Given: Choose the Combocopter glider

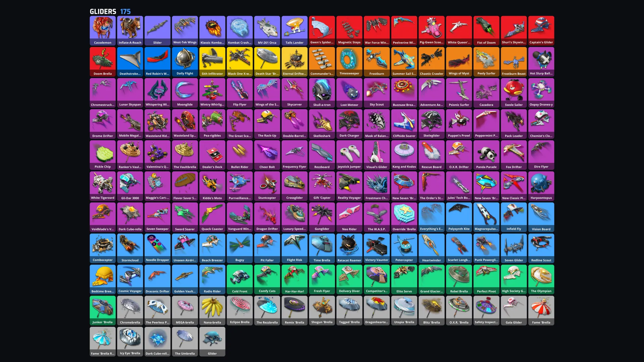Looking at the screenshot, I should pyautogui.click(x=103, y=248).
